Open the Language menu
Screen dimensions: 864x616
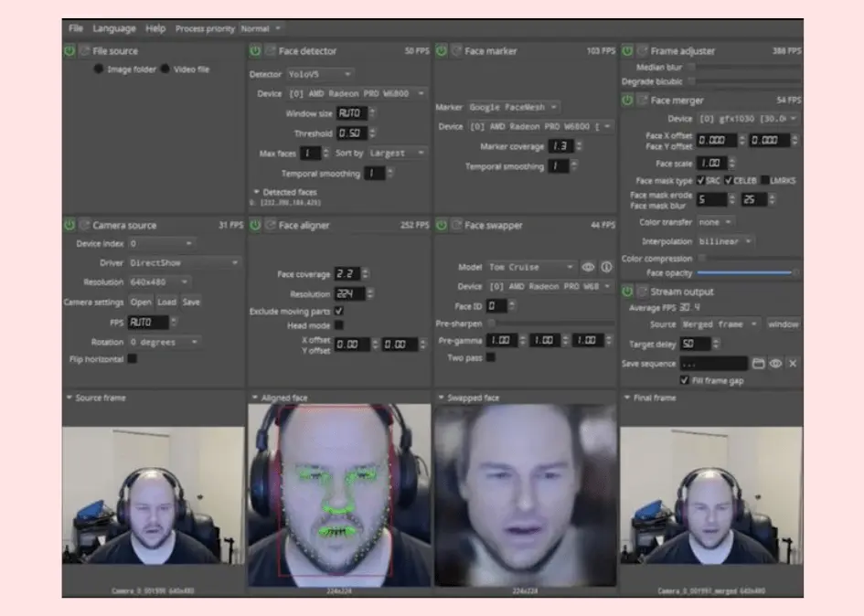(113, 28)
